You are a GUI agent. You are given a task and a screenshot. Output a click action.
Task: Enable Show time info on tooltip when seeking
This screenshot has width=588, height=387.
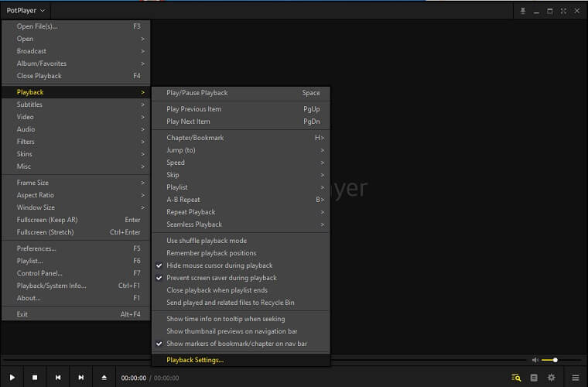click(x=241, y=319)
